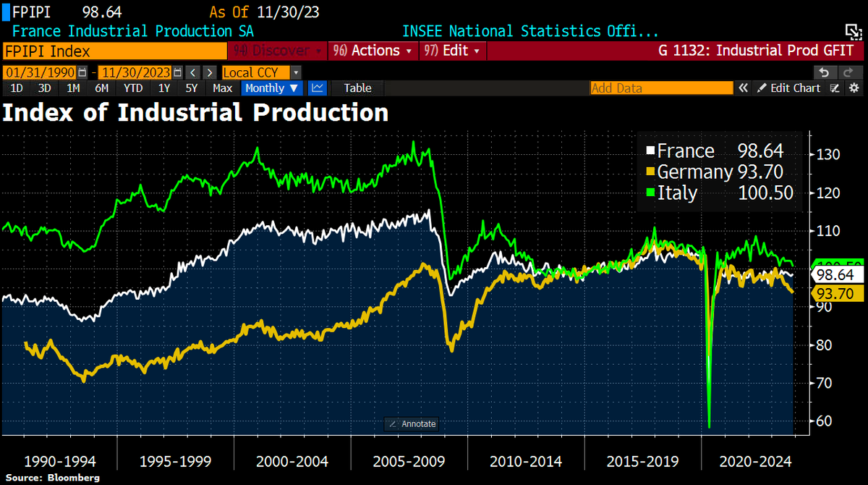Open the Actions dropdown menu
This screenshot has width=868, height=485.
point(370,51)
